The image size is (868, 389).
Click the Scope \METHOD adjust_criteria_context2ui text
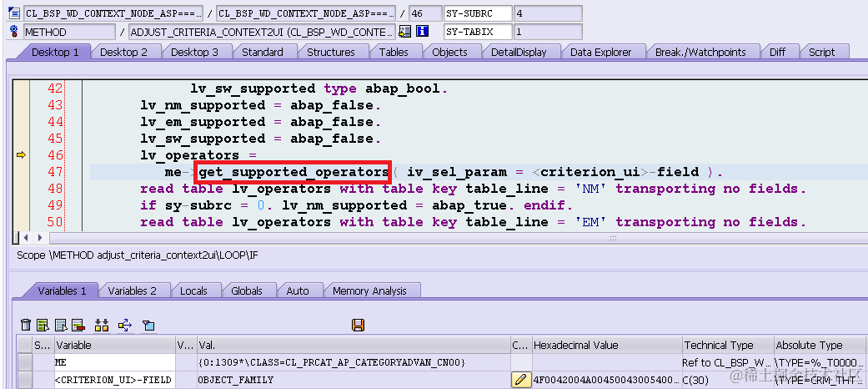click(x=138, y=255)
